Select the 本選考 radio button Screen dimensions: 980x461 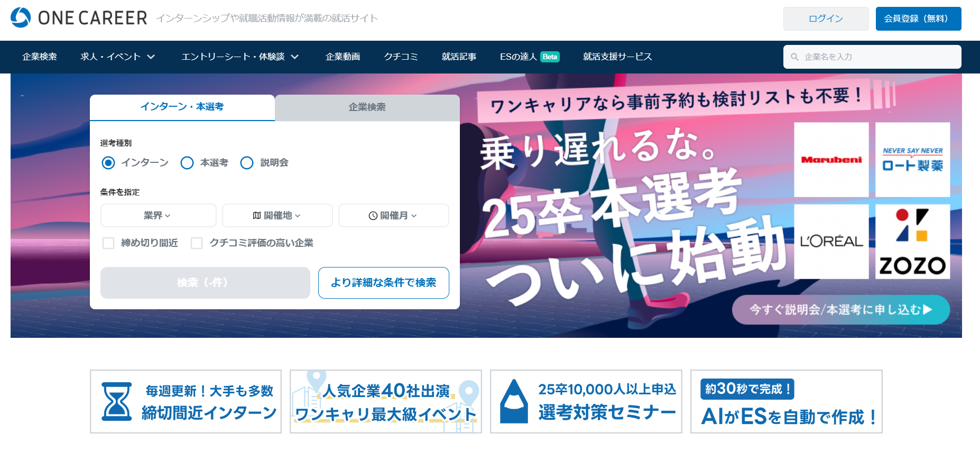coord(187,163)
